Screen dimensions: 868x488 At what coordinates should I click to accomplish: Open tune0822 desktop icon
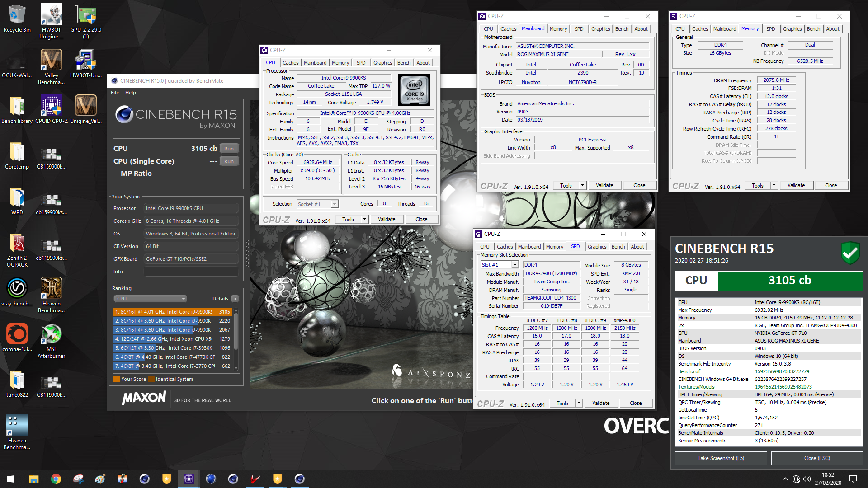click(17, 384)
